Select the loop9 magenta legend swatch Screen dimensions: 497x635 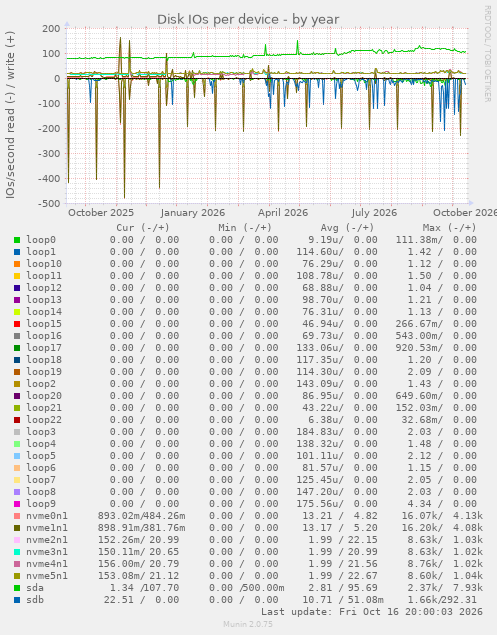[x=17, y=504]
